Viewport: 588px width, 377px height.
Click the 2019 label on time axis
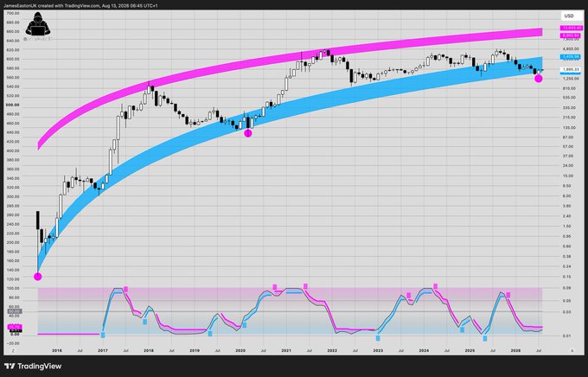click(195, 351)
